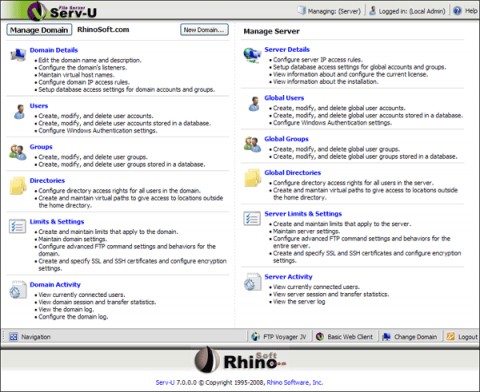Open the Global Users link
Image resolution: width=480 pixels, height=392 pixels.
click(284, 98)
